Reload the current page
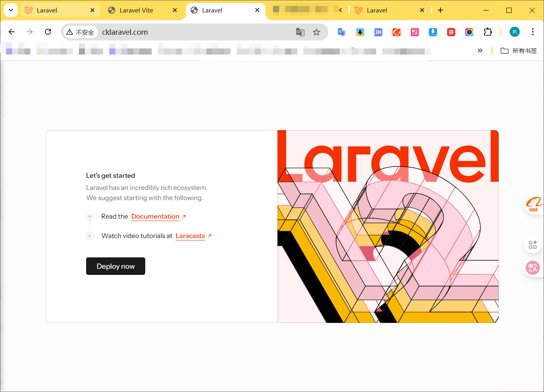This screenshot has width=544, height=392. [48, 32]
